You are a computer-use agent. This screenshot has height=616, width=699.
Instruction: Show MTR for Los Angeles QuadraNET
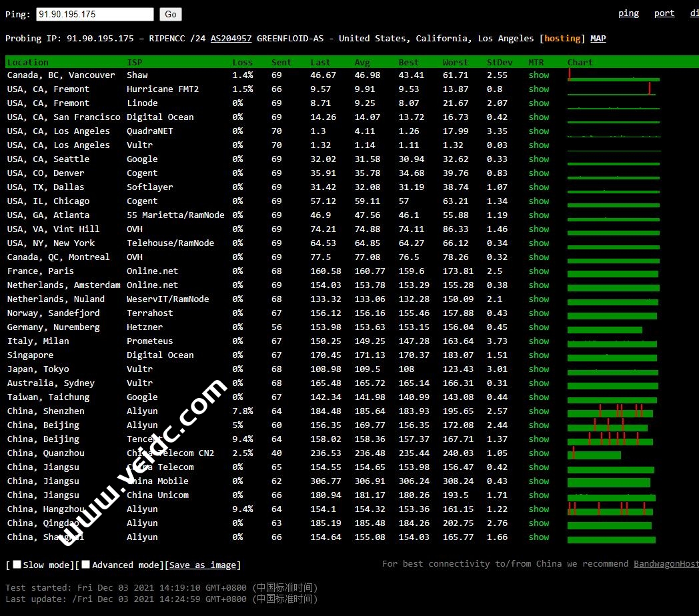click(x=538, y=131)
